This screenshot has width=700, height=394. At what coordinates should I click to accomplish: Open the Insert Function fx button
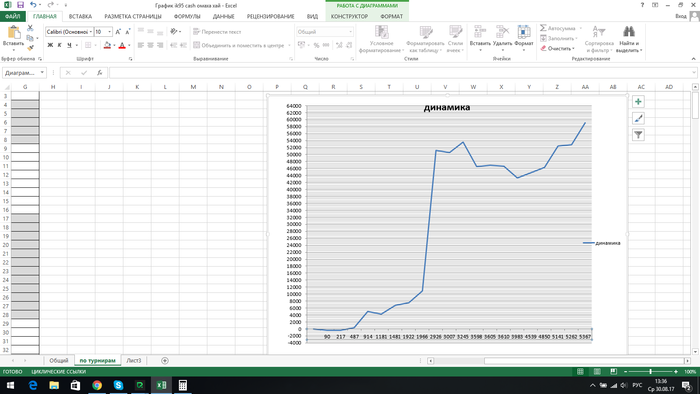(100, 73)
